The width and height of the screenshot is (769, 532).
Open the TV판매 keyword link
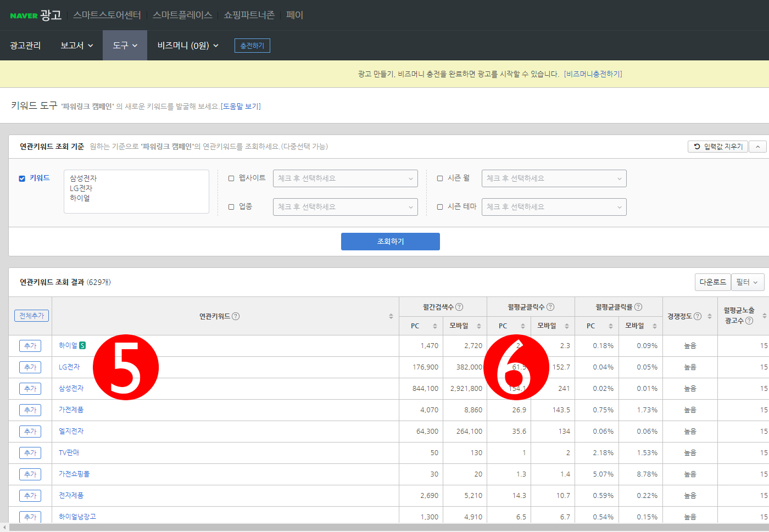point(69,452)
